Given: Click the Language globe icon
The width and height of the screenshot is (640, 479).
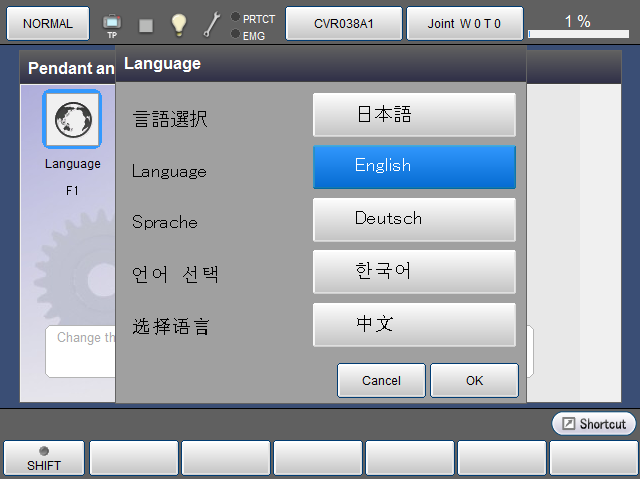Looking at the screenshot, I should point(71,119).
